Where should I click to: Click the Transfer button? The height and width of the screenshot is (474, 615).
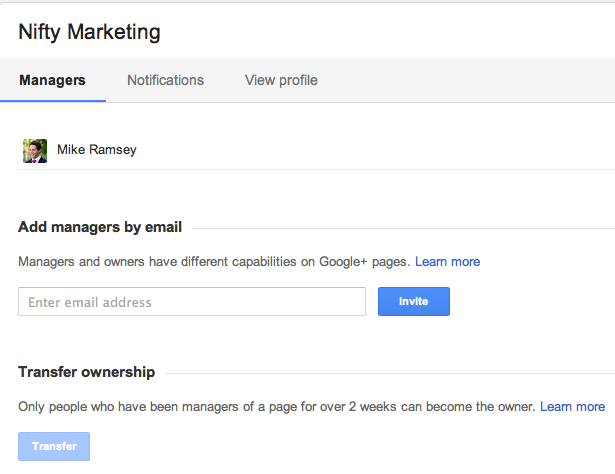54,446
